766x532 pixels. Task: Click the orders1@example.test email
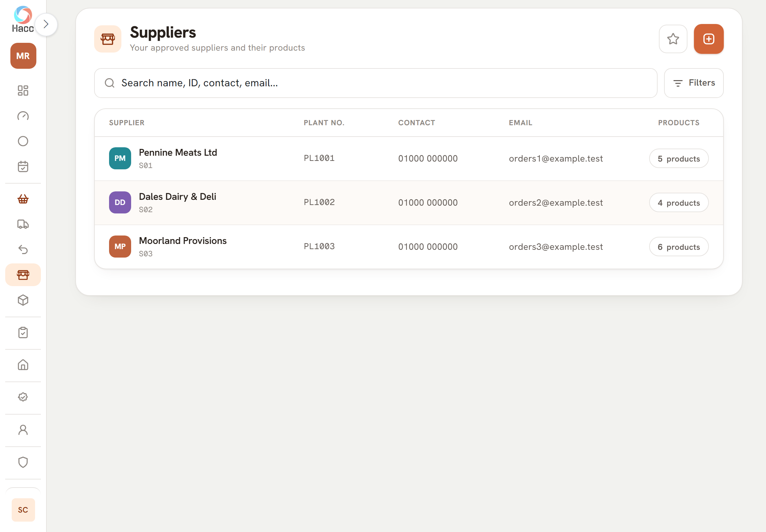tap(556, 159)
